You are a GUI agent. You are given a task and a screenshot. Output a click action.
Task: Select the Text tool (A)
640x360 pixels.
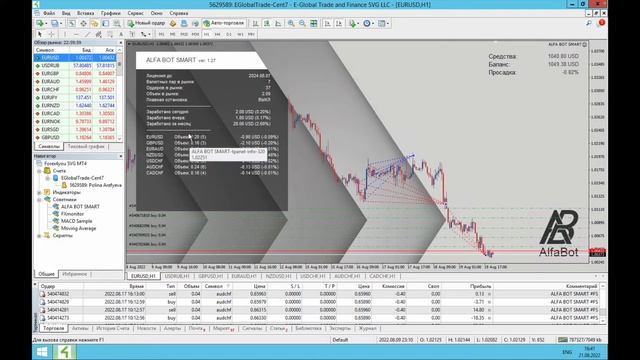click(121, 34)
